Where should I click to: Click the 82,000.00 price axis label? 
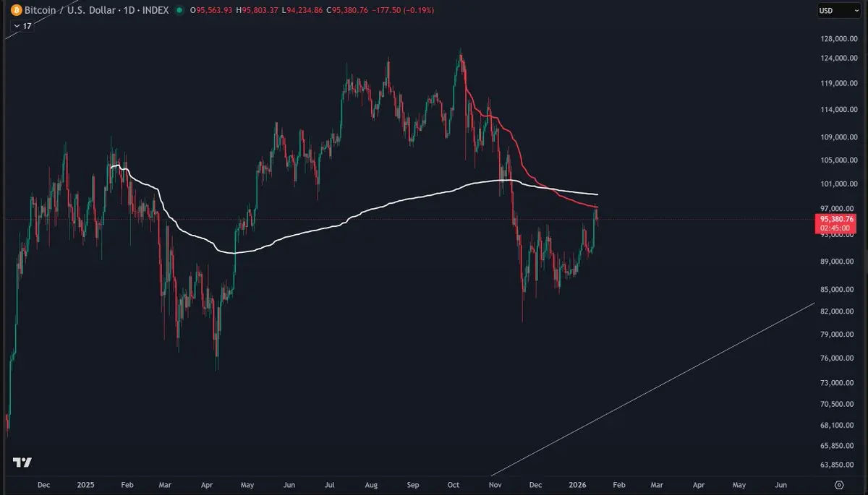click(x=838, y=311)
